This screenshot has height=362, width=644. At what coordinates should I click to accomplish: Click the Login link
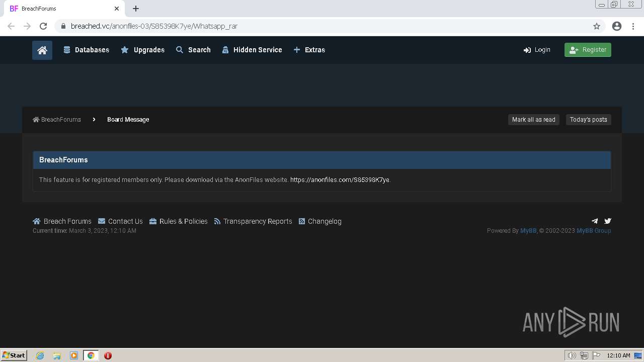click(537, 50)
